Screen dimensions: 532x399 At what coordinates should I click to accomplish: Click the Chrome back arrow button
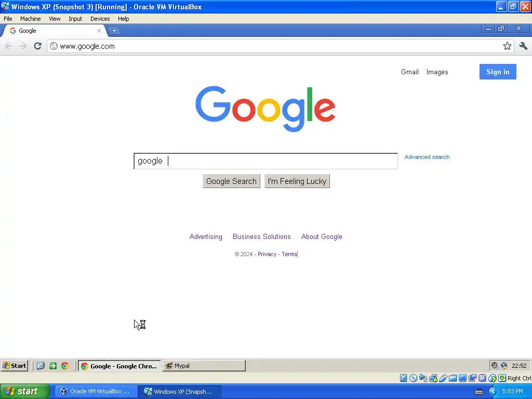click(x=9, y=46)
